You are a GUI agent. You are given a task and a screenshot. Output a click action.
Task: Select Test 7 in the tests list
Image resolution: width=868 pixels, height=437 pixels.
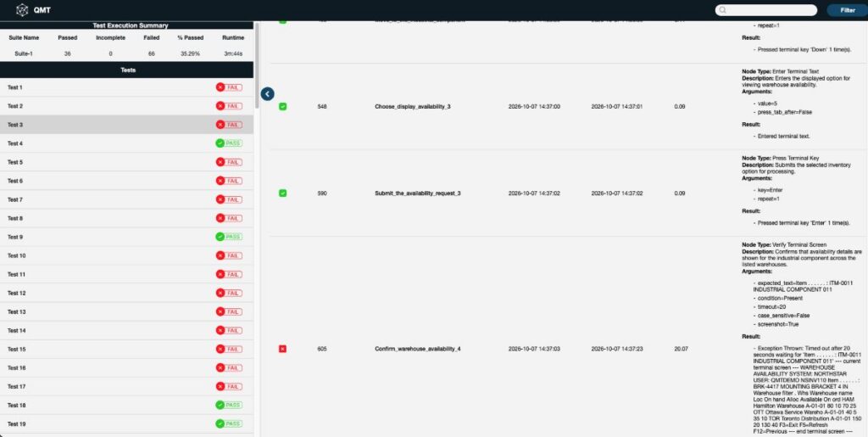[x=127, y=199]
